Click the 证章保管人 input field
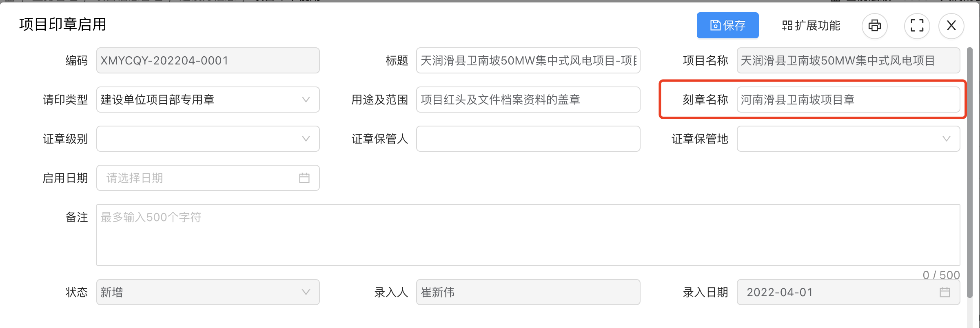Screen dimensions: 980x328 coord(528,139)
